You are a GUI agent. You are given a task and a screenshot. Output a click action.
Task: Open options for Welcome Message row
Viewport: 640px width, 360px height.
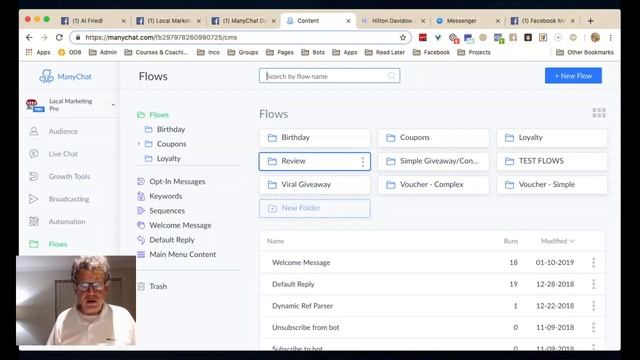pyautogui.click(x=593, y=262)
